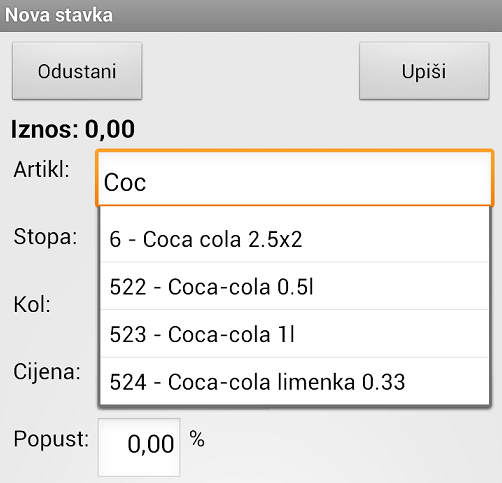Click the Popust label

click(51, 439)
